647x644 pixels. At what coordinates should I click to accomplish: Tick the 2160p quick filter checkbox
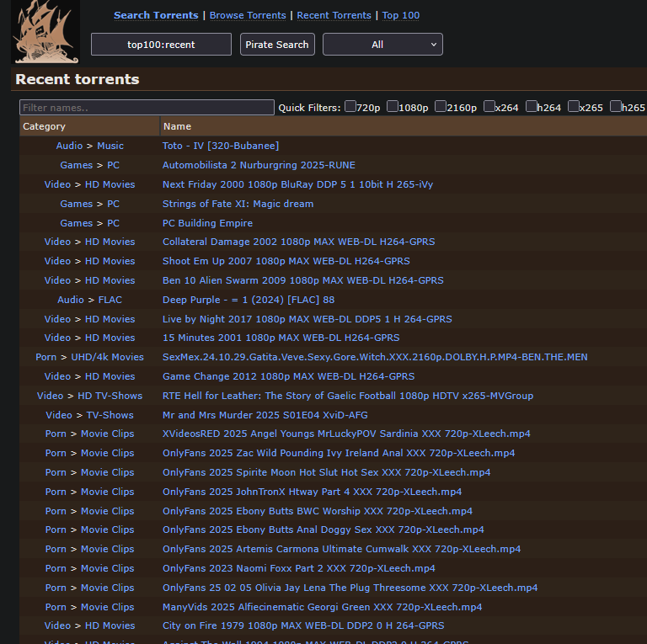pos(441,106)
